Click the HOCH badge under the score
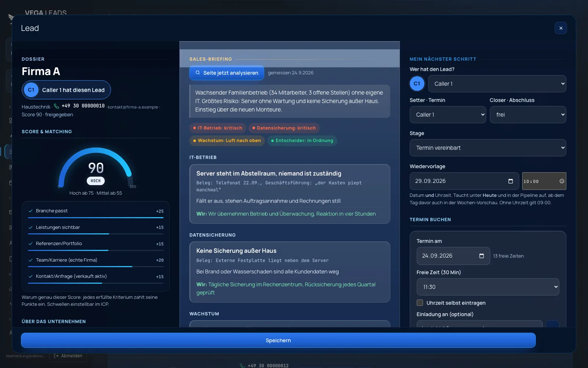 coord(96,181)
